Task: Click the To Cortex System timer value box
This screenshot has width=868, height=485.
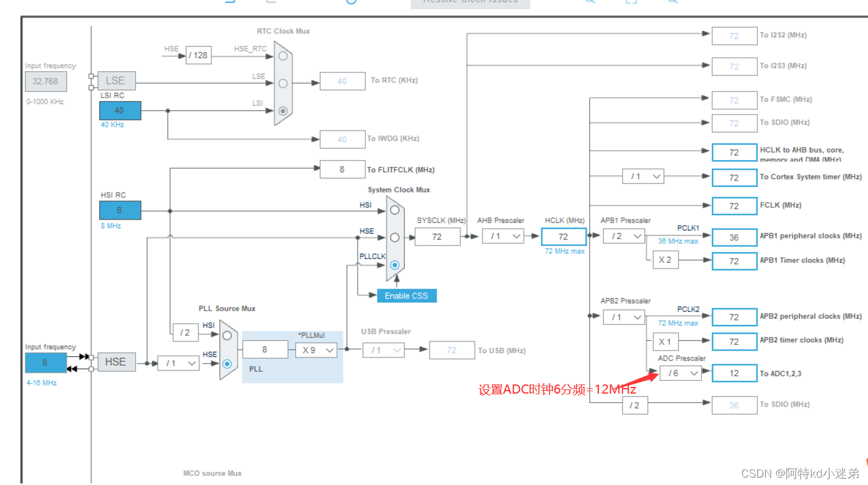Action: click(734, 178)
